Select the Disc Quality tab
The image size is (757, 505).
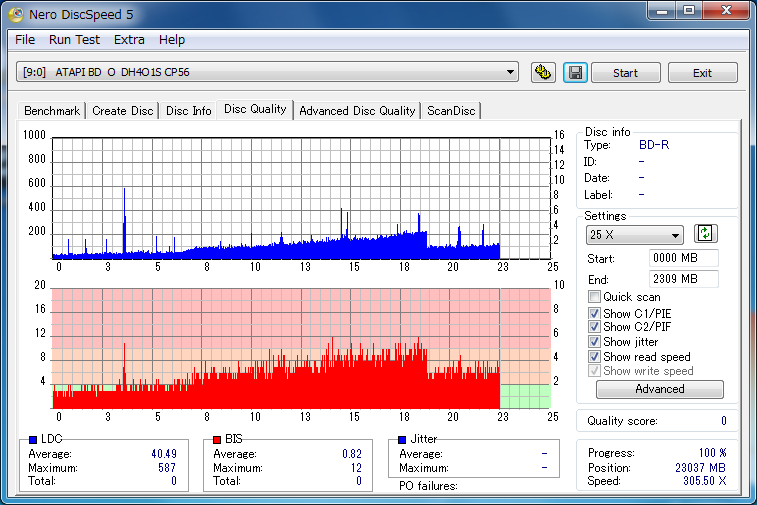click(255, 110)
